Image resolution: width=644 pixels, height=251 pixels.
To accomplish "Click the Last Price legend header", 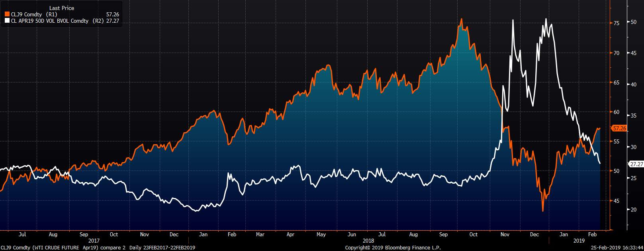I will coord(61,8).
